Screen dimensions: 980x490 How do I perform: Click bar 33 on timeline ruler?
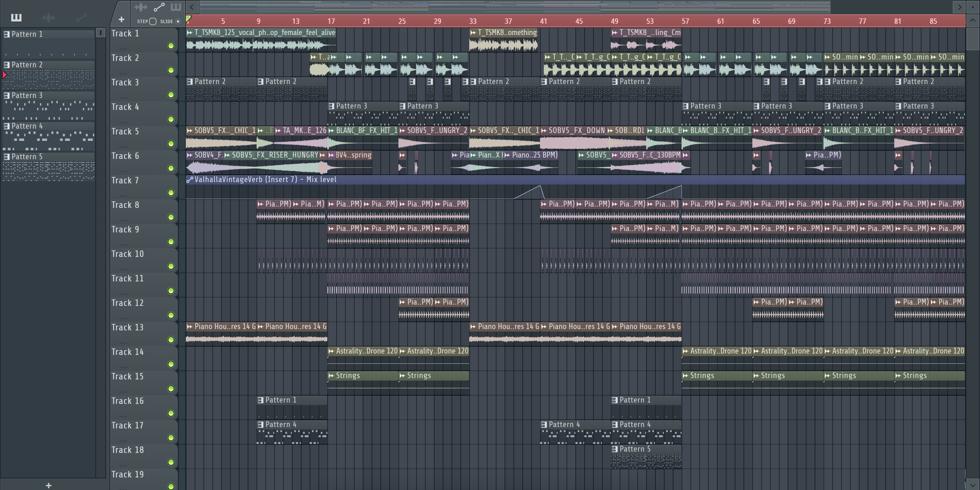473,21
